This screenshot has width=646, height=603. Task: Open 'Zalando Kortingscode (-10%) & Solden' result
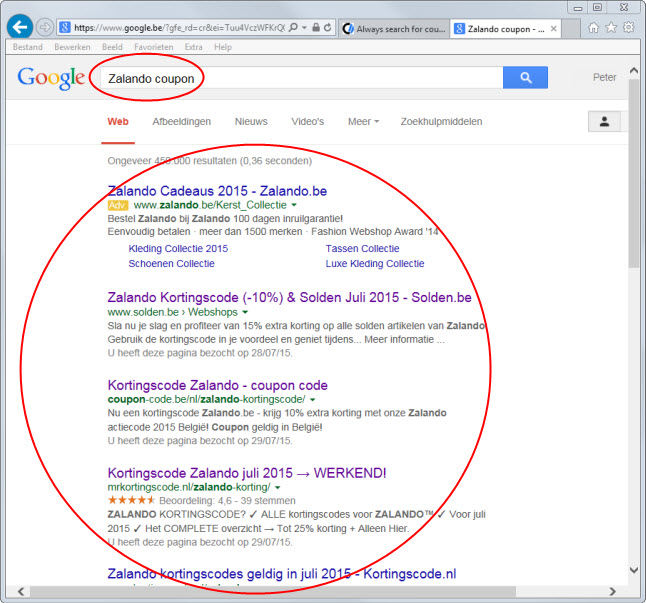tap(289, 297)
